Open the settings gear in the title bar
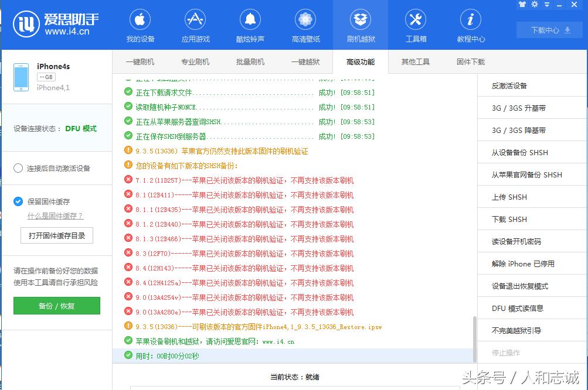This screenshot has width=588, height=390. point(533,5)
